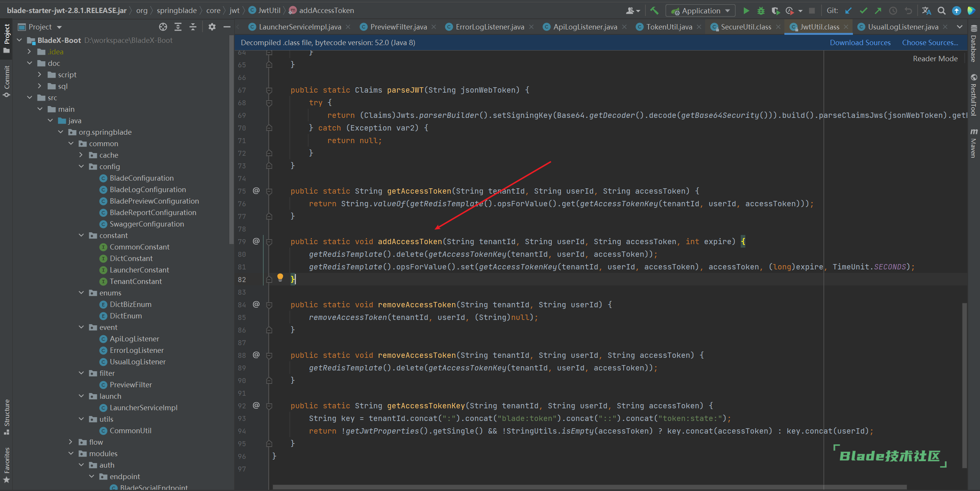This screenshot has height=491, width=980.
Task: Expand the script folder
Action: tap(39, 75)
